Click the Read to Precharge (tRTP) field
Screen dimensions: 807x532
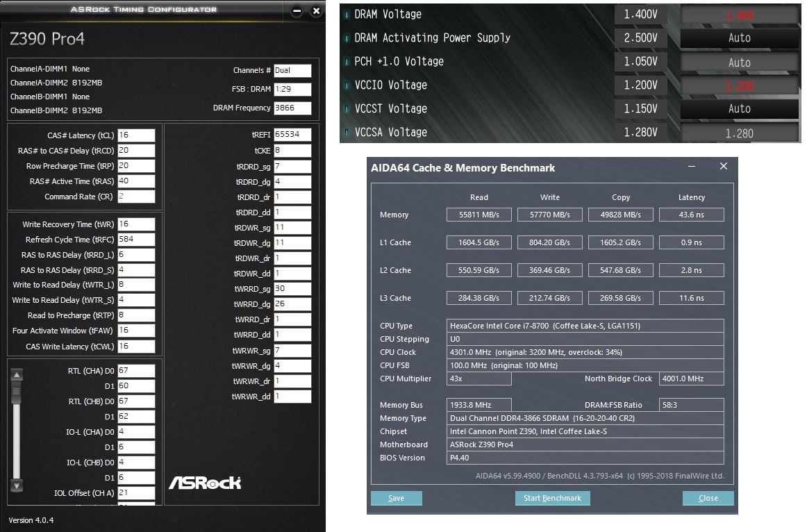[136, 315]
